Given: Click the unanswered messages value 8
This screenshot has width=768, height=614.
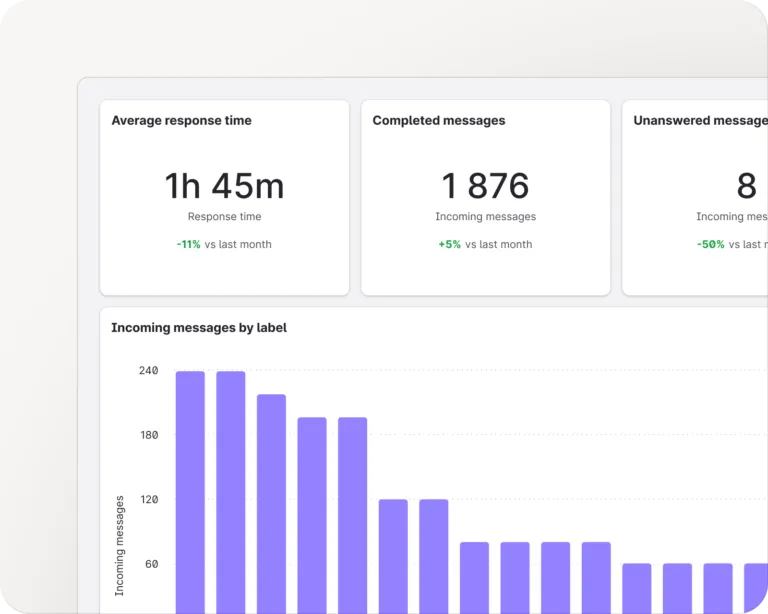Looking at the screenshot, I should pos(746,186).
